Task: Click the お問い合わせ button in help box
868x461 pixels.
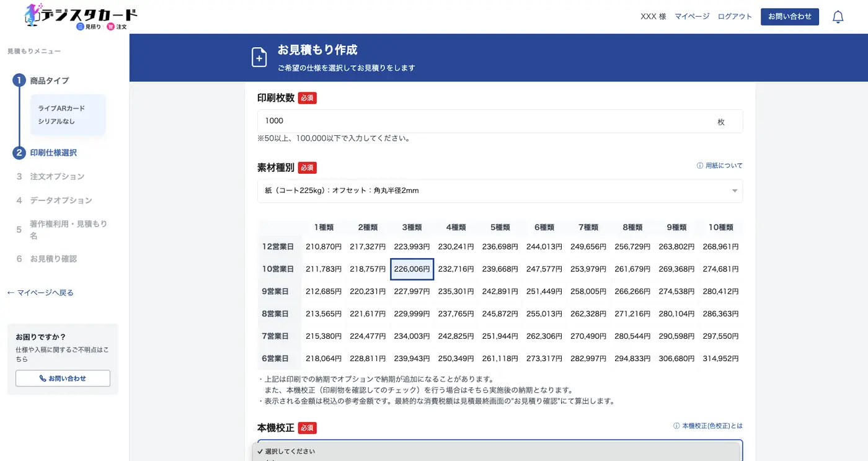Action: click(x=63, y=378)
